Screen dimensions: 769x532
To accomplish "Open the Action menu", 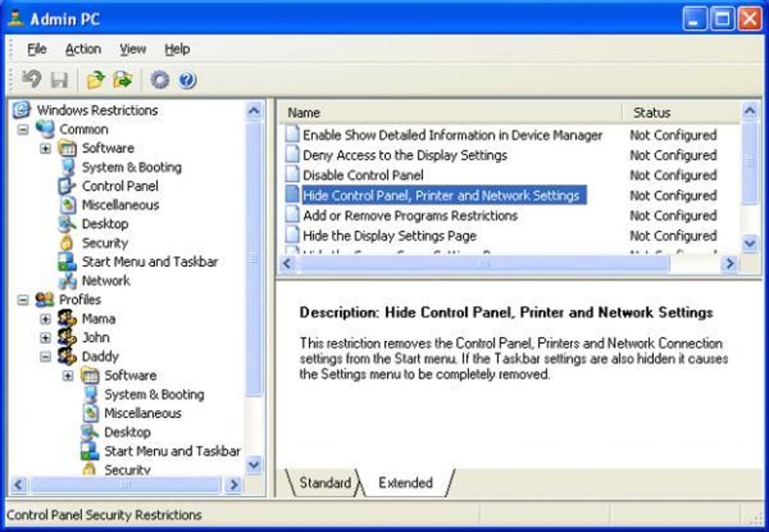I will 83,49.
